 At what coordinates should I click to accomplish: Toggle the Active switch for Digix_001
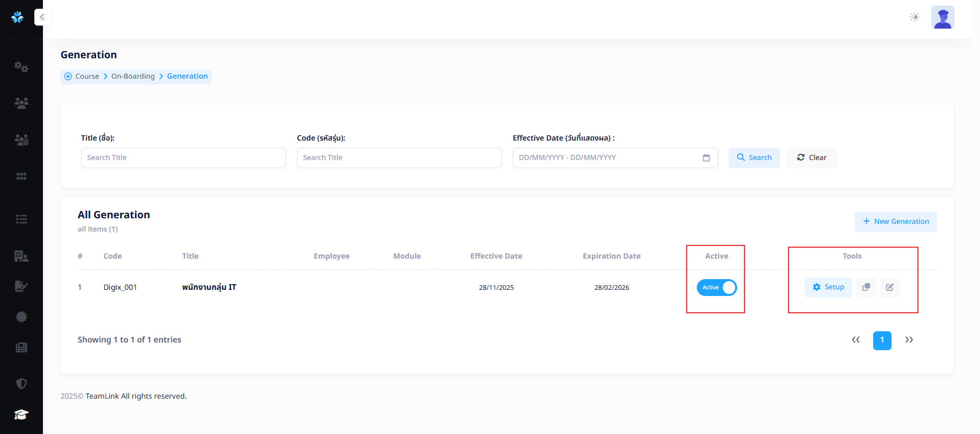[x=716, y=287]
